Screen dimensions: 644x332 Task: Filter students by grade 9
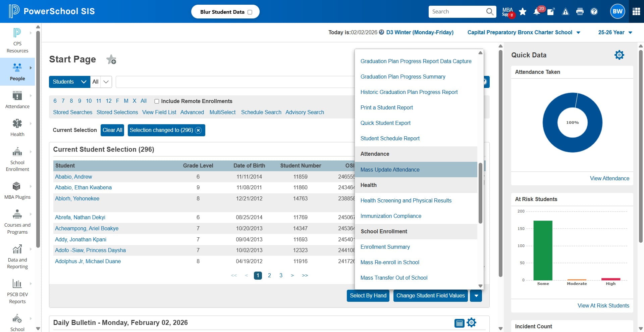tap(79, 101)
